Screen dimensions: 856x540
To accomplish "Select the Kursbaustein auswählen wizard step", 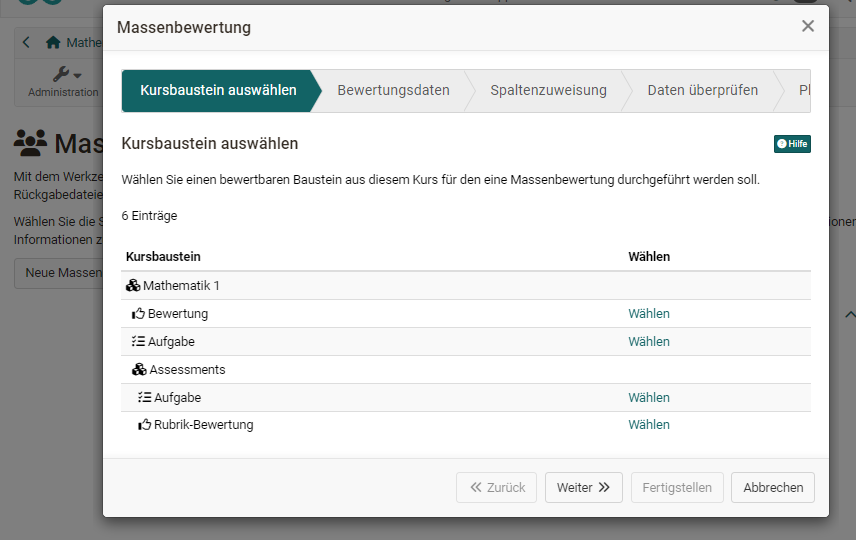I will click(x=218, y=91).
